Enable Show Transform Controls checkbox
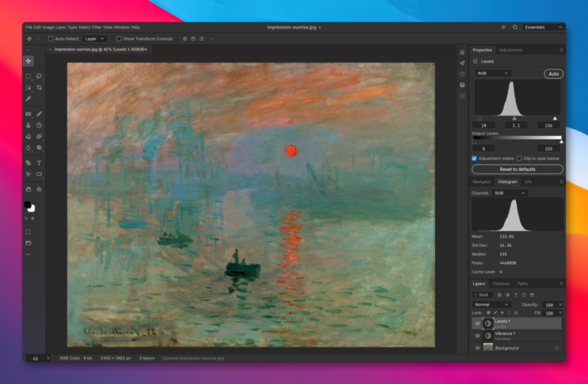Viewport: 588px width, 384px height. pos(119,38)
